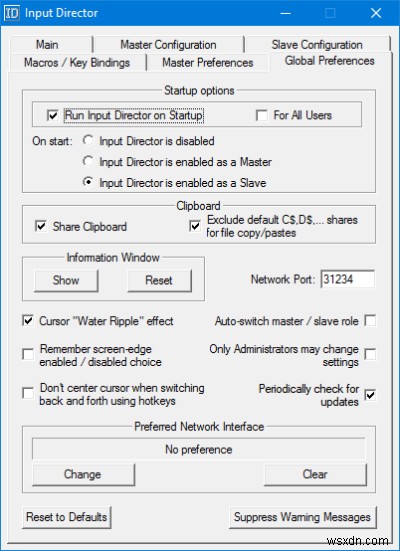Select enabled as a Slave radio button

88,182
